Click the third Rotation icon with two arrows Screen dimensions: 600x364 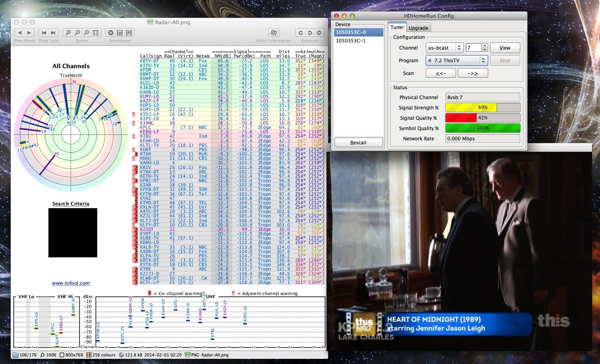pyautogui.click(x=319, y=33)
